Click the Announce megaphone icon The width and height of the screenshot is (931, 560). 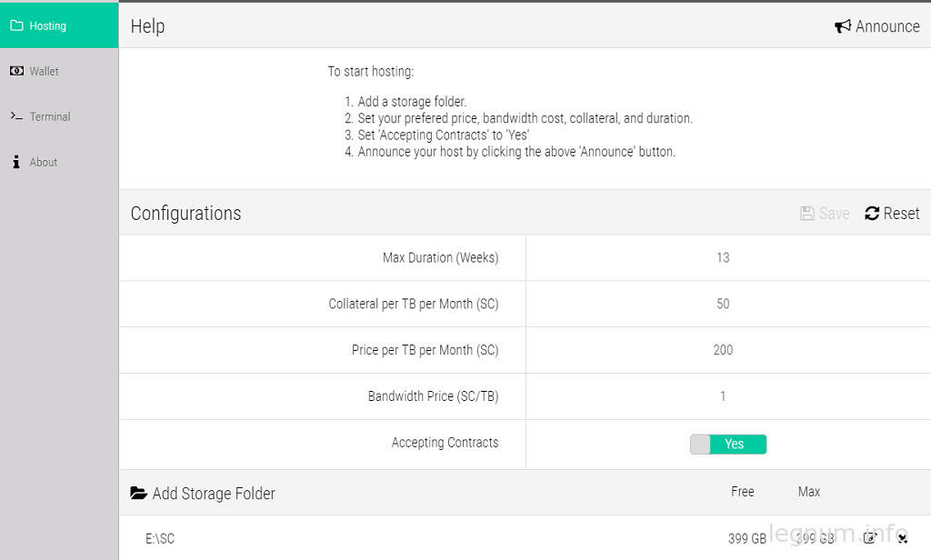843,26
